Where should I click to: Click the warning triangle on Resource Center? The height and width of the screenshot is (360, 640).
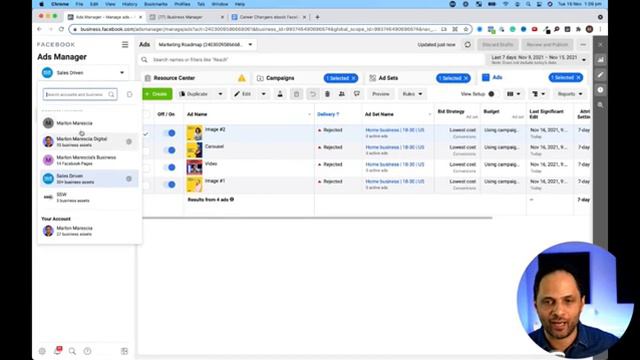[x=242, y=78]
